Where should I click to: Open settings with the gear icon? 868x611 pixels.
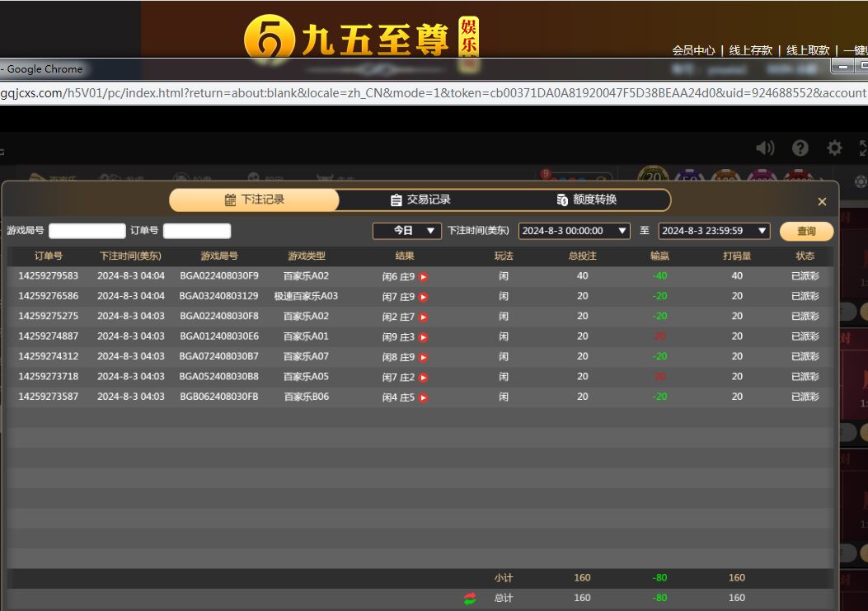click(x=835, y=148)
